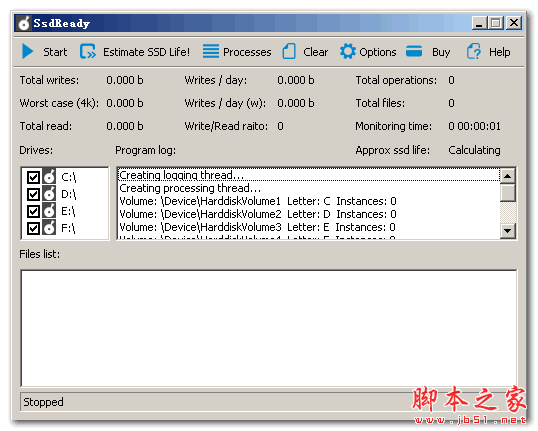
Task: Minimize the SsdReady window
Action: [x=479, y=23]
